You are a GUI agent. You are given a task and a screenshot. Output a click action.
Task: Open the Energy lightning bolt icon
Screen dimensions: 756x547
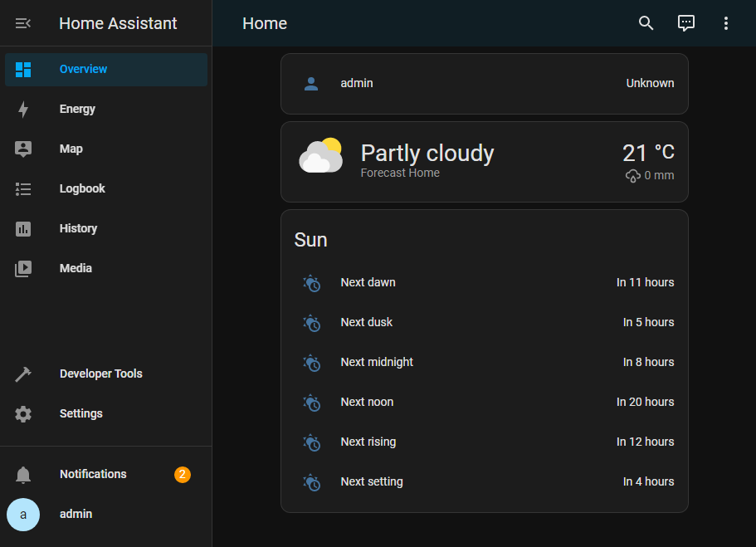pyautogui.click(x=23, y=110)
